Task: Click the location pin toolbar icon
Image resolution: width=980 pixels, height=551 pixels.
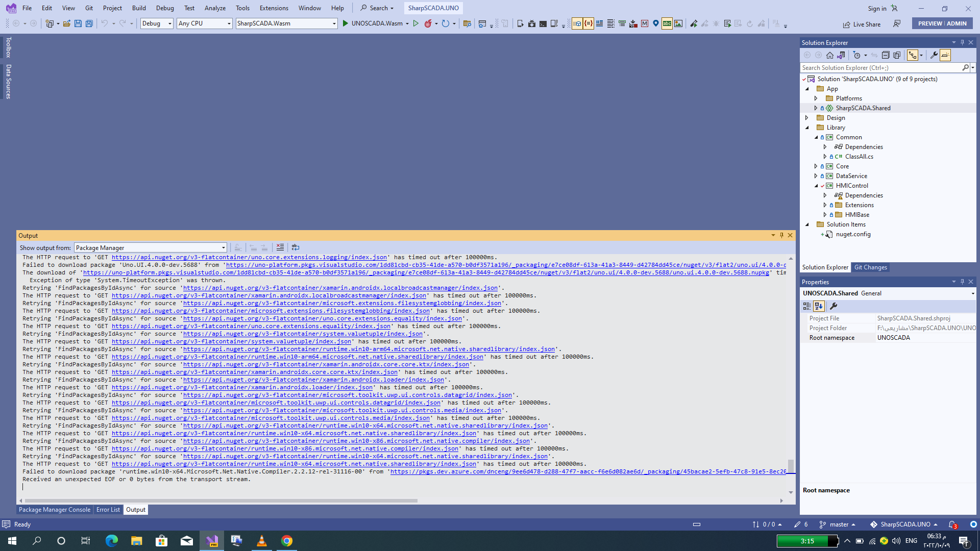Action: [656, 23]
